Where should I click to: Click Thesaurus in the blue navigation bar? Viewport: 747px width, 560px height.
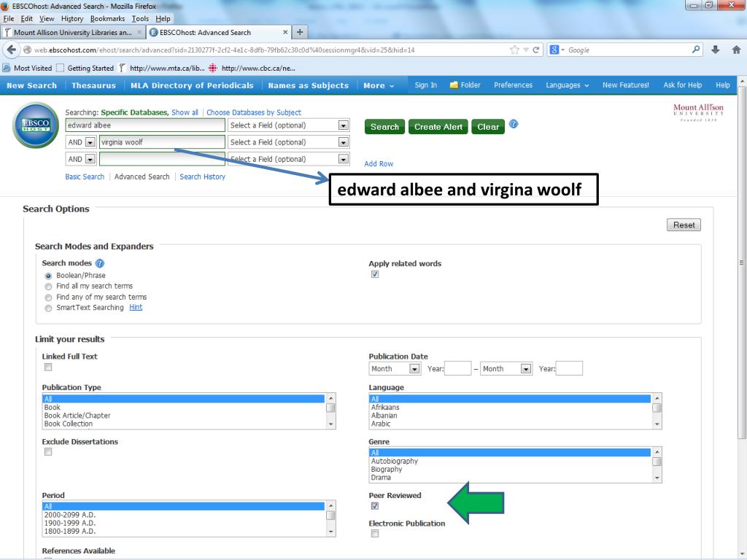[93, 86]
